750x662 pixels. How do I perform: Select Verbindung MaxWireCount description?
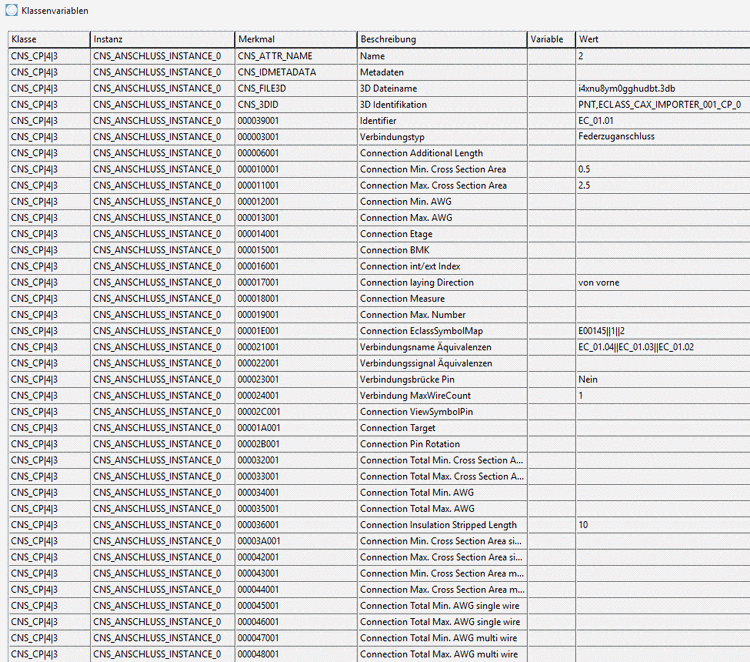tap(442, 396)
